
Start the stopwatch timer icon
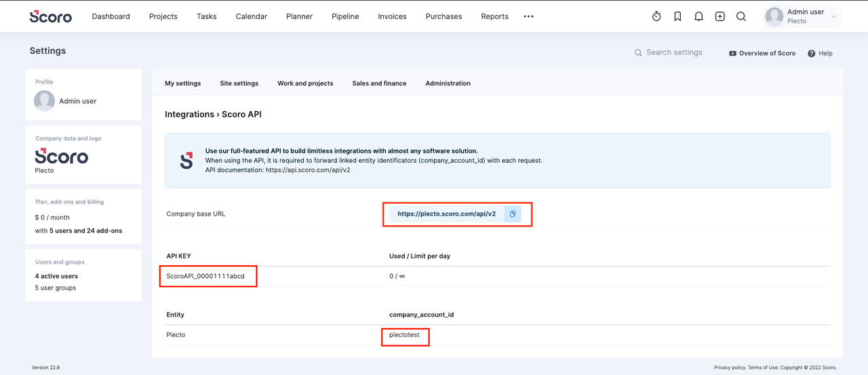(x=656, y=16)
